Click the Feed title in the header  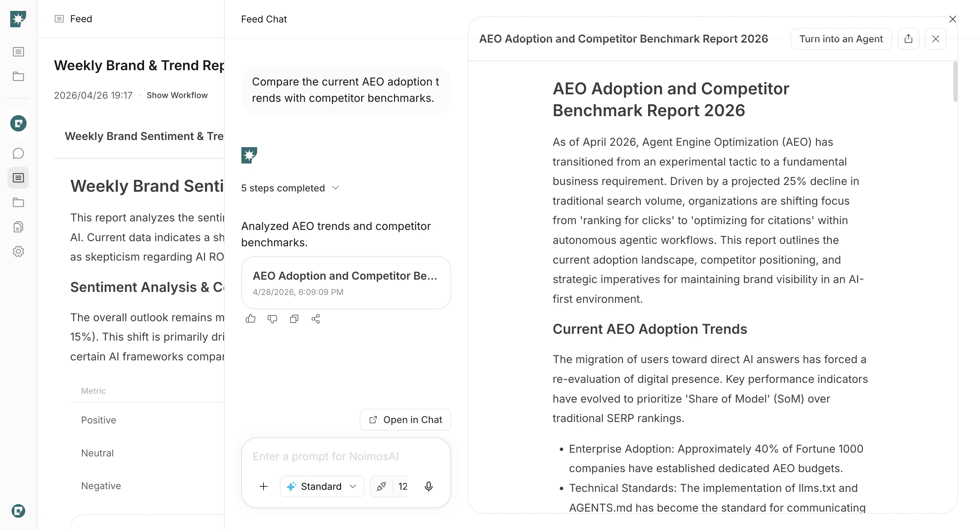81,19
